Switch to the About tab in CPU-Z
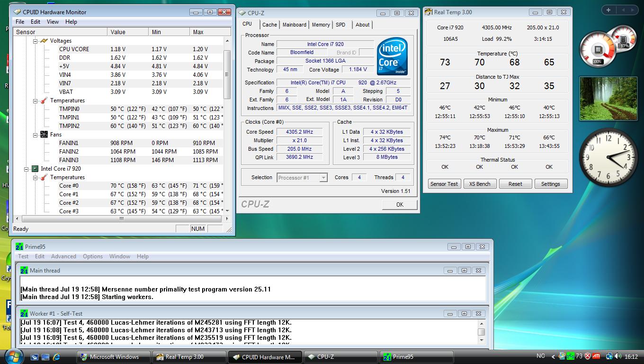The height and width of the screenshot is (364, 644). coord(363,25)
